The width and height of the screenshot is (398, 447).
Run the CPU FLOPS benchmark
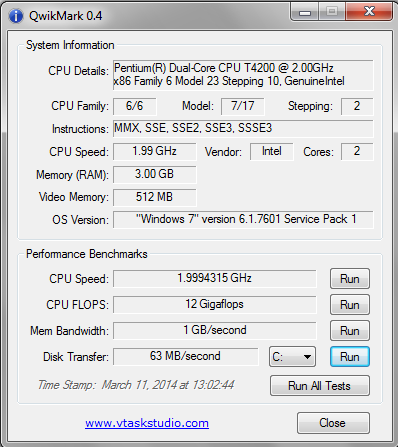tap(350, 305)
